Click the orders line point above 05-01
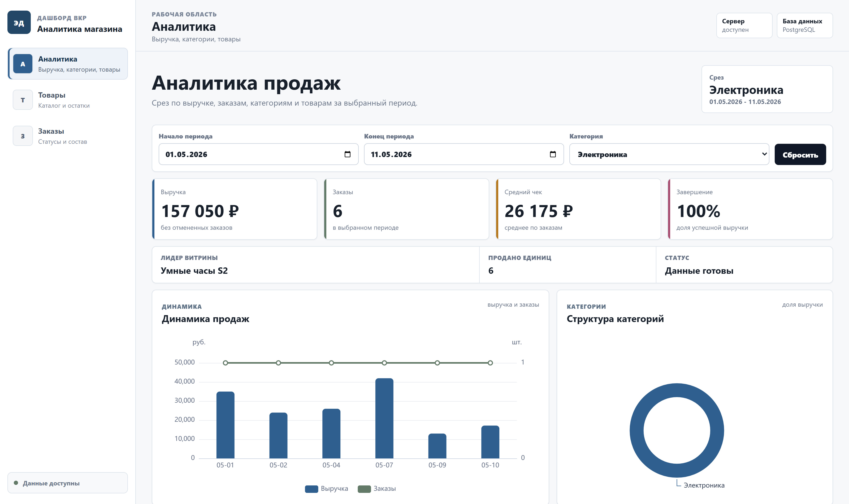The height and width of the screenshot is (504, 849). tap(226, 363)
